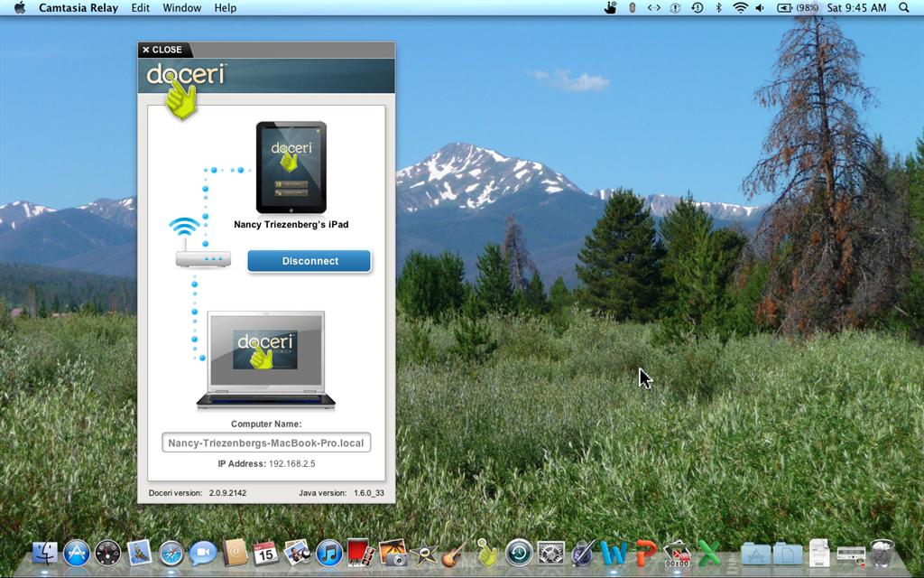924x578 pixels.
Task: Click the laptop image in Doceri window
Action: click(266, 359)
